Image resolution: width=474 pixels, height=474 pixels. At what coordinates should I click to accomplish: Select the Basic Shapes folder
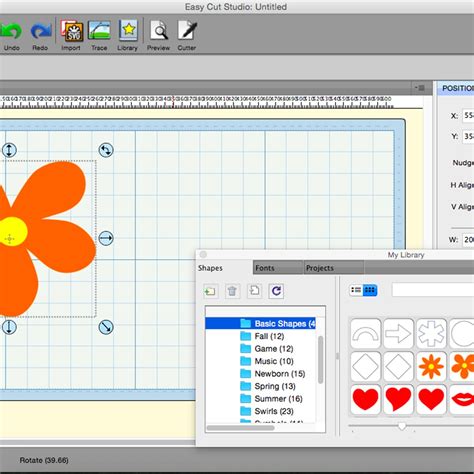click(261, 323)
